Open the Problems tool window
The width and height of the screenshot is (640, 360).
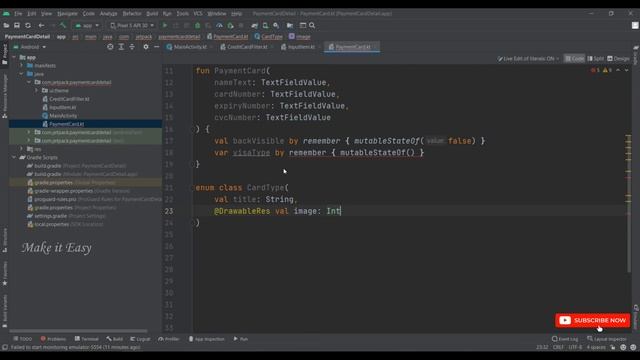53,339
